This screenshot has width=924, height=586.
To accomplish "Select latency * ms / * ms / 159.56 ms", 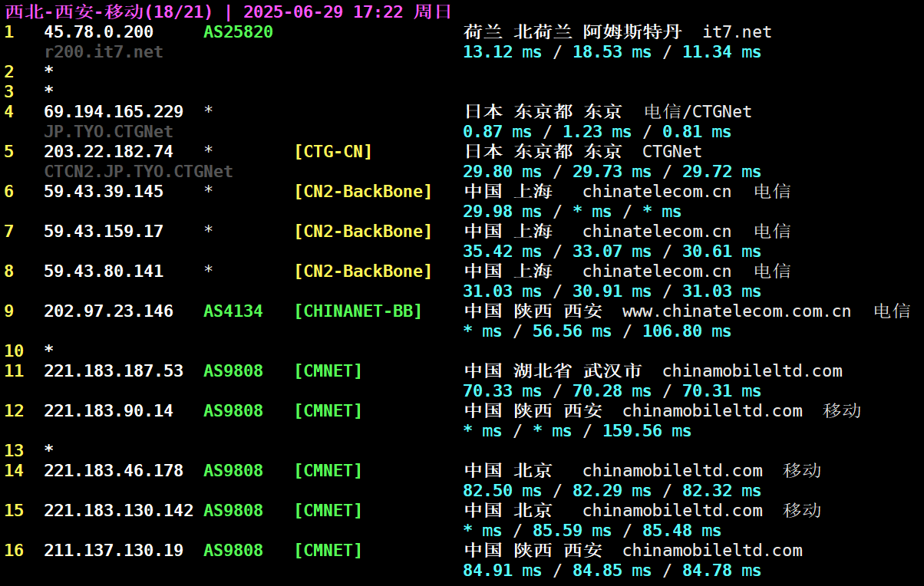I will (577, 430).
